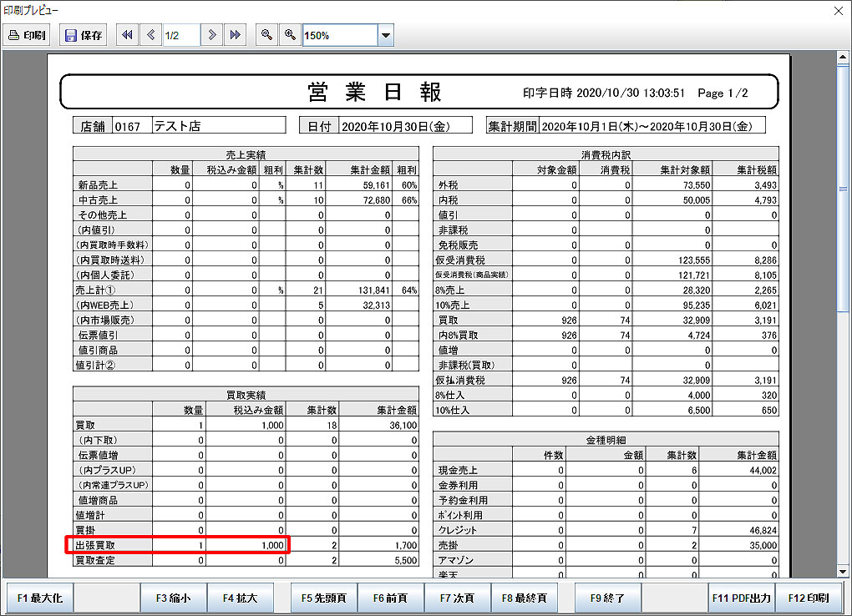852x616 pixels.
Task: Go to the next page arrow icon
Action: pyautogui.click(x=211, y=34)
